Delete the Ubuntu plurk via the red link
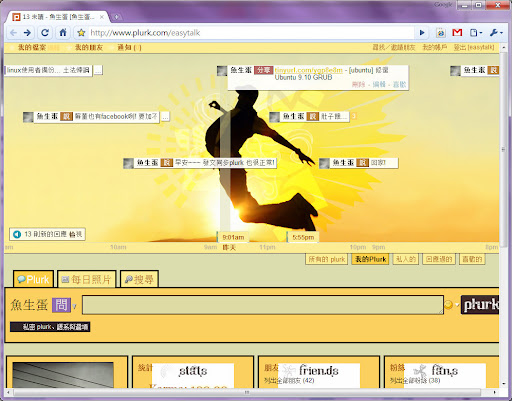Screen dimensions: 512x401 pyautogui.click(x=358, y=84)
